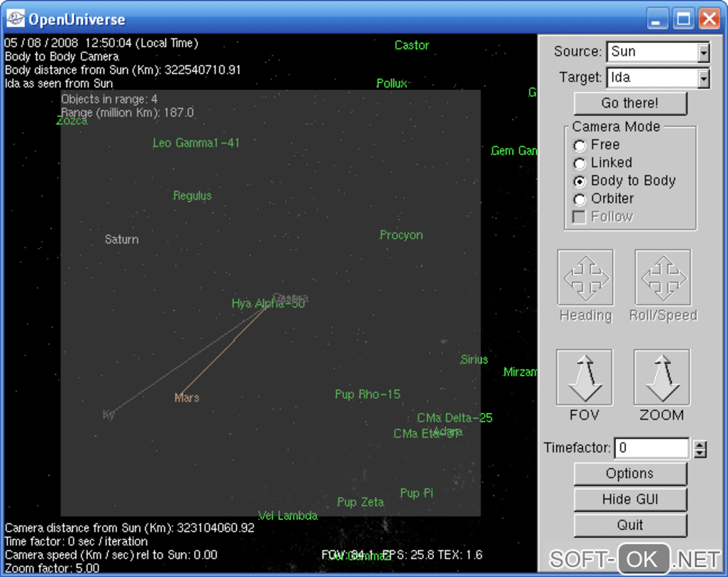Click the Timefactor input field
Screen dimensions: 728x577
coord(652,448)
